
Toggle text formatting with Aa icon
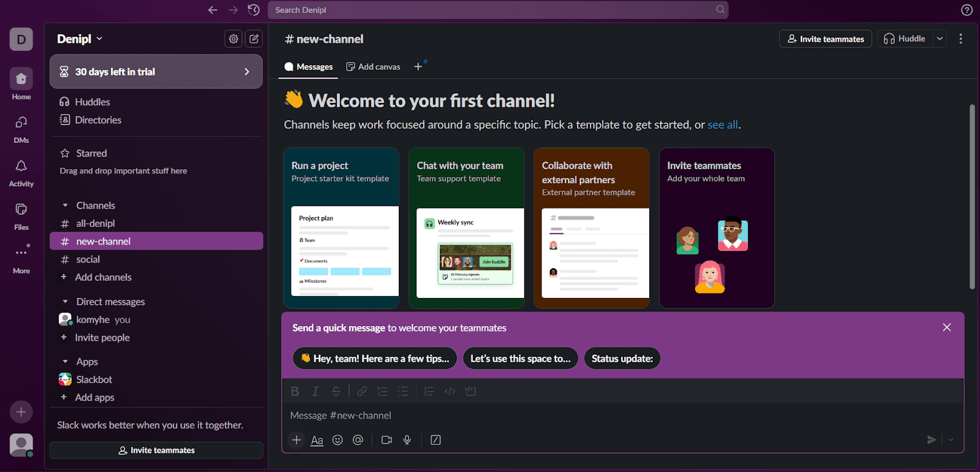click(x=317, y=440)
